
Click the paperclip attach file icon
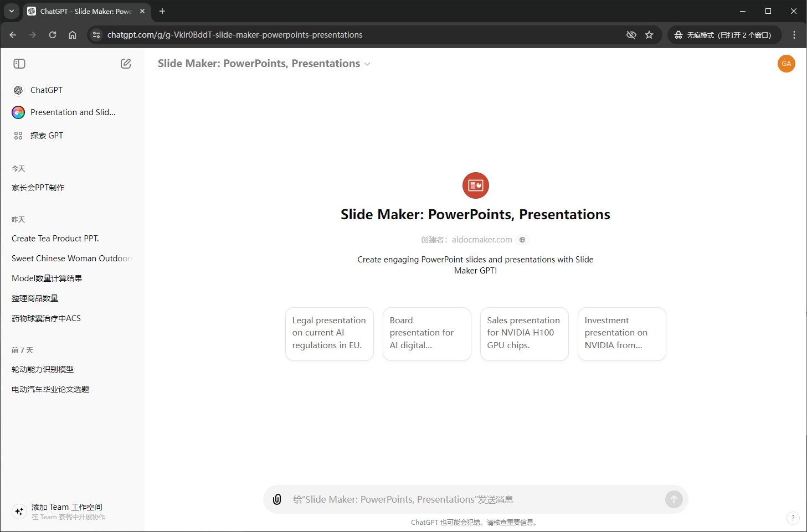pyautogui.click(x=277, y=499)
